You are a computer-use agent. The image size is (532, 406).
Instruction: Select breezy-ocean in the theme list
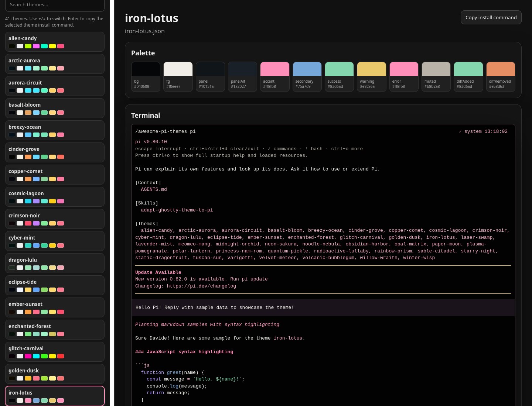[x=55, y=130]
